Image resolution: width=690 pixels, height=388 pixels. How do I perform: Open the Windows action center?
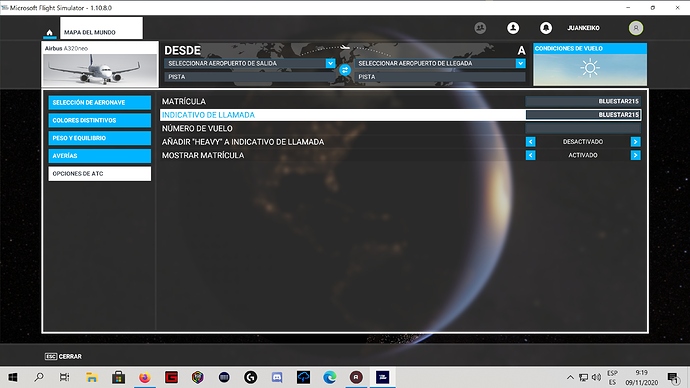[x=673, y=377]
